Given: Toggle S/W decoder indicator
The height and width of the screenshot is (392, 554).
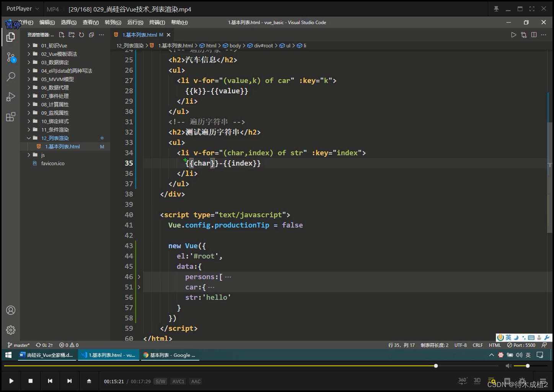Looking at the screenshot, I should (161, 381).
